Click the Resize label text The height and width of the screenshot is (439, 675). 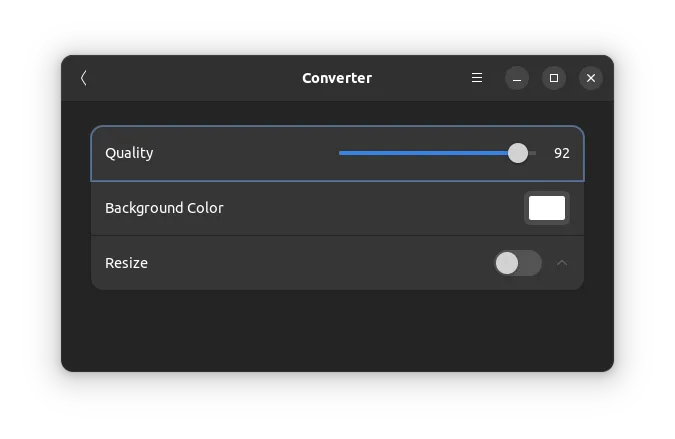pos(127,263)
